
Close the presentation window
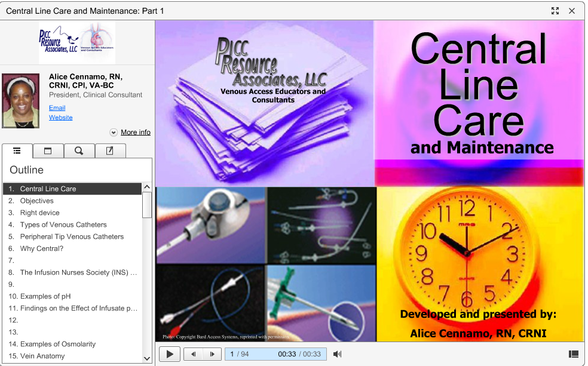pyautogui.click(x=572, y=11)
